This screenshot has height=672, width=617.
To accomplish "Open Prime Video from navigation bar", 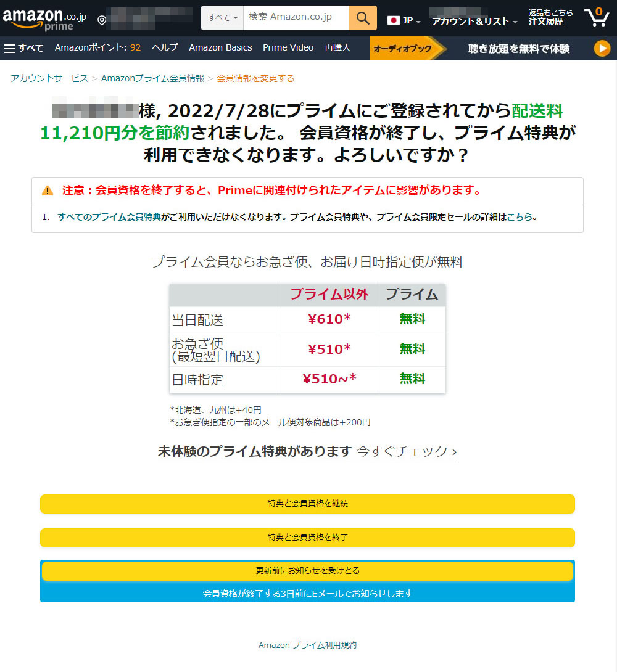I will 288,48.
